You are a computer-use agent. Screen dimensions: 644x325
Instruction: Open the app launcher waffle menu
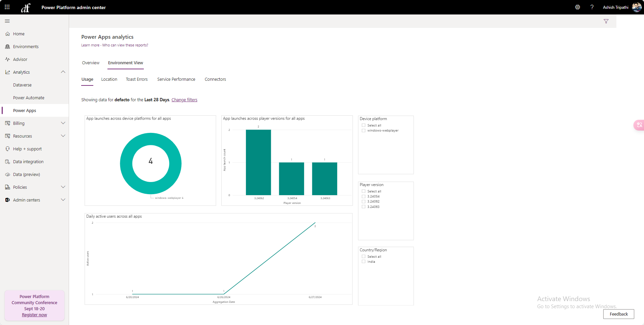(x=7, y=7)
